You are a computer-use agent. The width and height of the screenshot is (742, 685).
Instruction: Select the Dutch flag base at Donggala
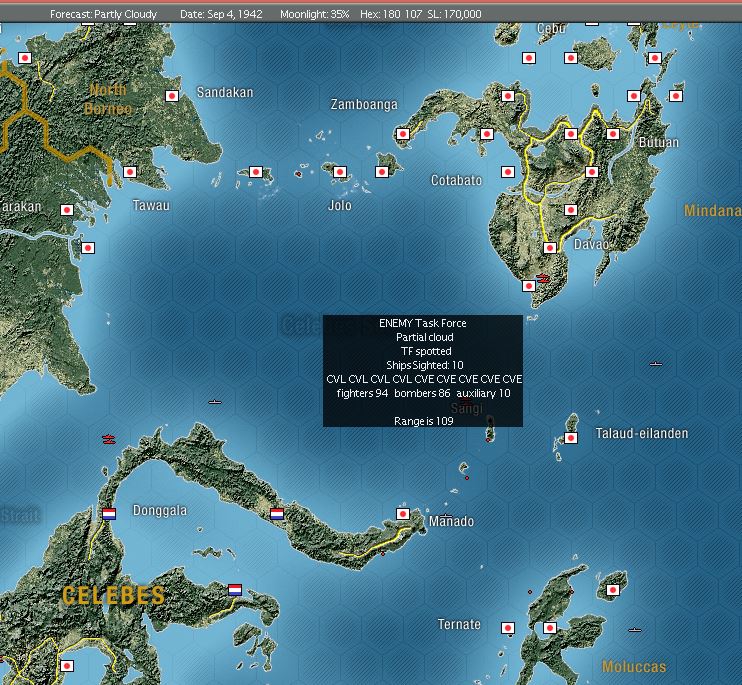(109, 514)
